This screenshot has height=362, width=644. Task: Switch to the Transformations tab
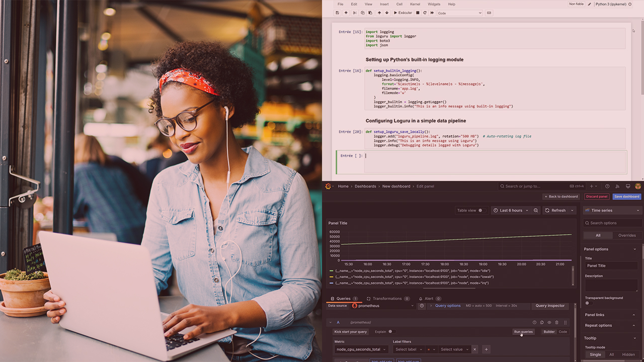pyautogui.click(x=387, y=299)
